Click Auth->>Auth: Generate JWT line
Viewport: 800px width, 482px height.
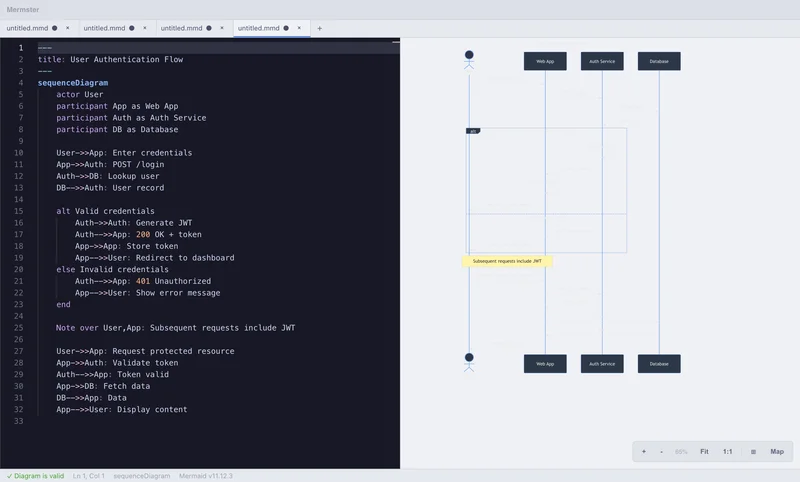(x=134, y=223)
